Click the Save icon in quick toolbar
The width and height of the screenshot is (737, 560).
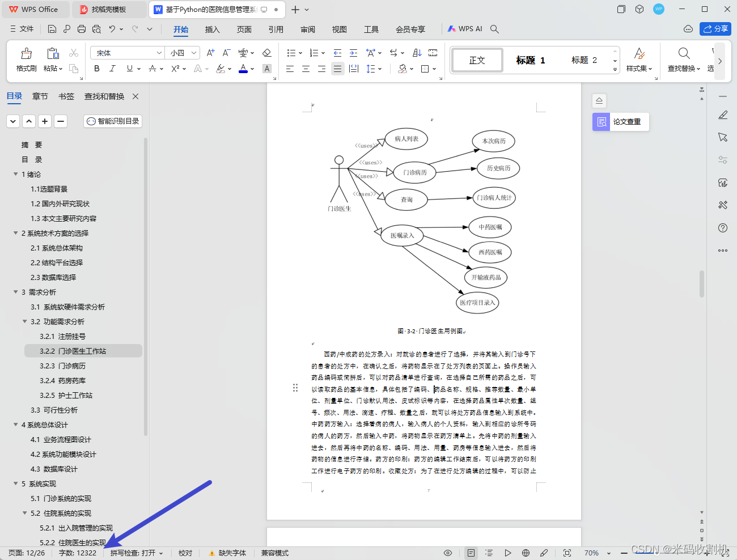coord(52,29)
